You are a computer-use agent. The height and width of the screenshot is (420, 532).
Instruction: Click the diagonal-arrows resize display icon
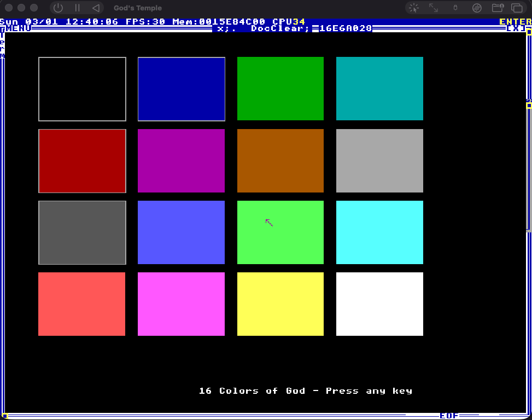point(433,8)
